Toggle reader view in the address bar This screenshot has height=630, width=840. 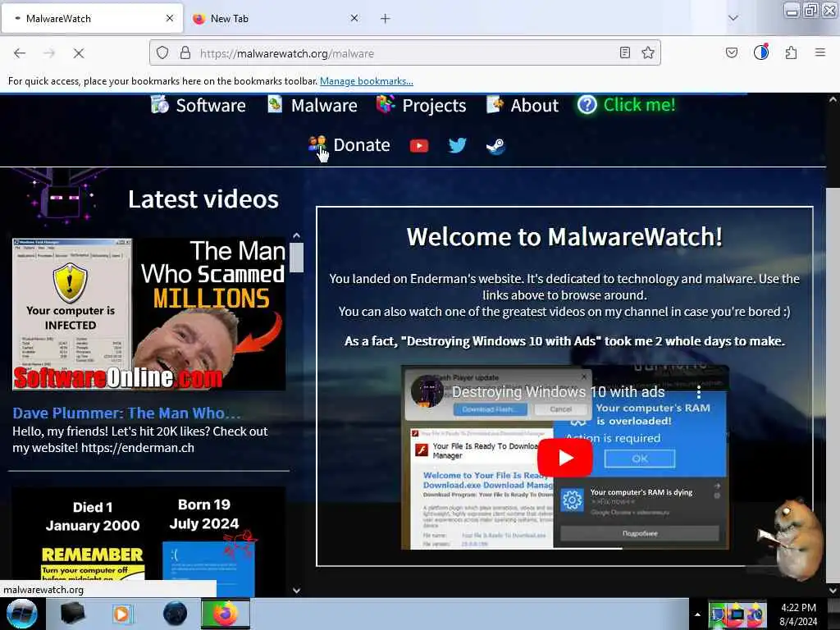(x=624, y=52)
